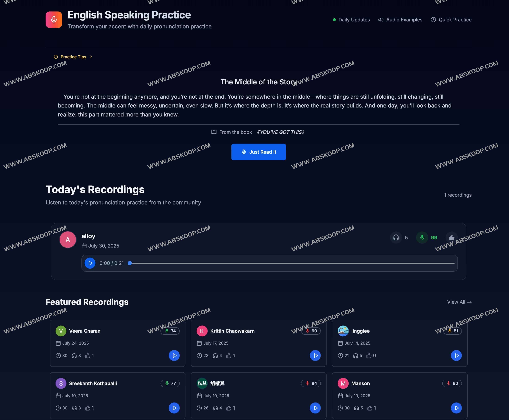
Task: Click linglee's profile avatar thumbnail
Action: coord(343,331)
